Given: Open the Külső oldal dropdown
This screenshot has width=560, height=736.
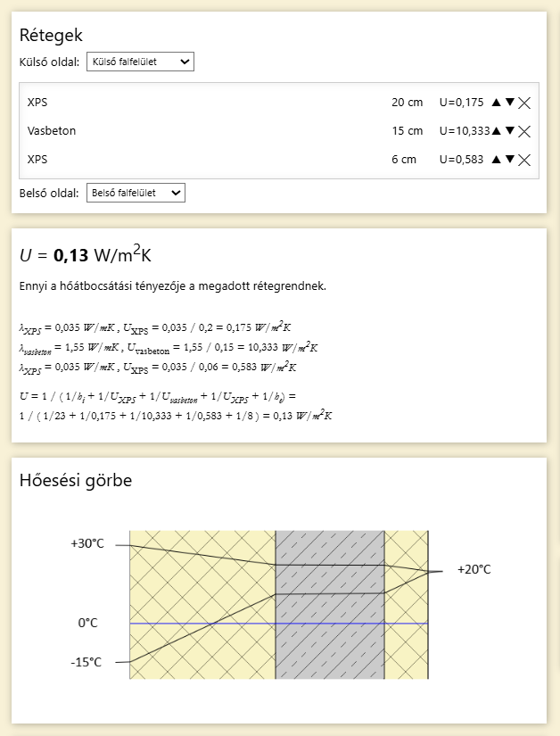Looking at the screenshot, I should (x=140, y=62).
